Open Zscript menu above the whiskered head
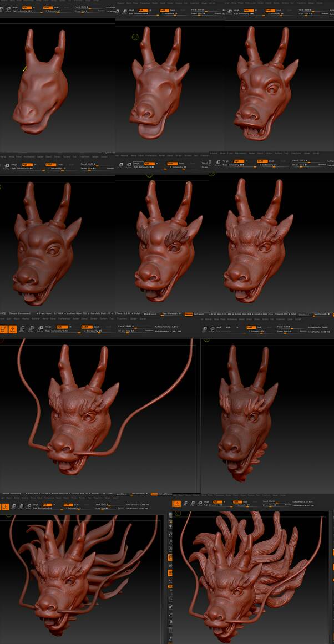The height and width of the screenshot is (644, 334). click(143, 318)
